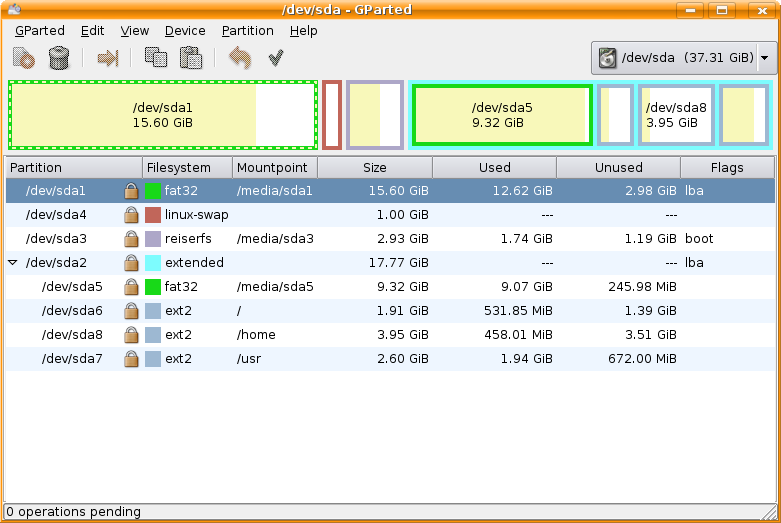Viewport: 781px width, 523px height.
Task: Click the Copy partition toolbar icon
Action: tap(155, 58)
